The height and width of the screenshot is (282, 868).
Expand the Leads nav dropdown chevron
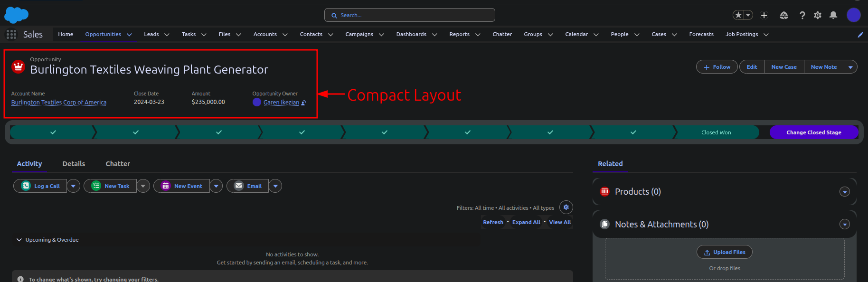[x=167, y=35]
